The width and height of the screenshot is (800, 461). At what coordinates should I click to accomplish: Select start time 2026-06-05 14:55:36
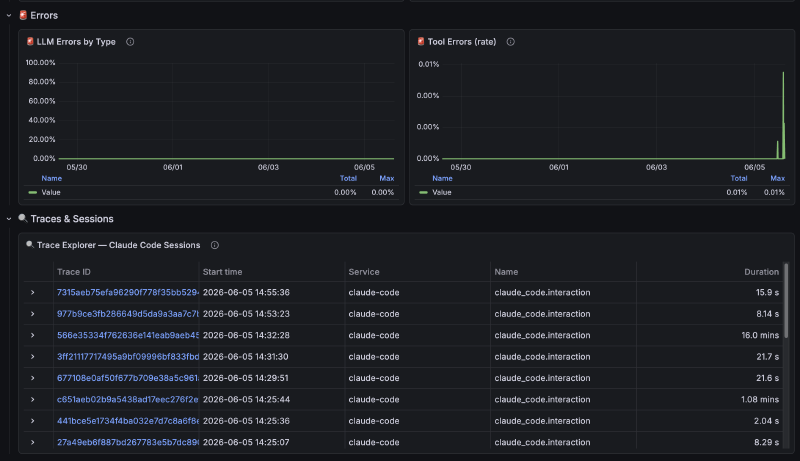coord(246,293)
